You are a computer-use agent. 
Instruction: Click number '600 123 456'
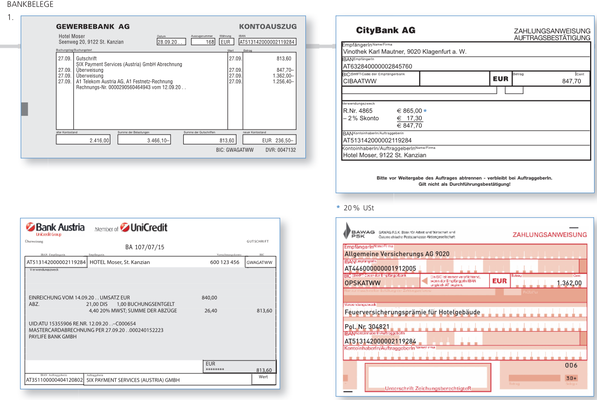(x=224, y=262)
